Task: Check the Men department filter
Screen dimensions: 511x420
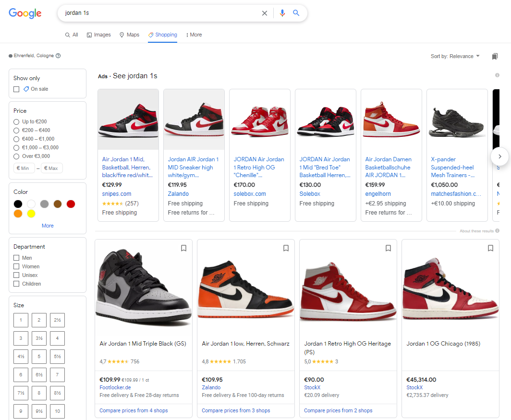Action: click(16, 258)
